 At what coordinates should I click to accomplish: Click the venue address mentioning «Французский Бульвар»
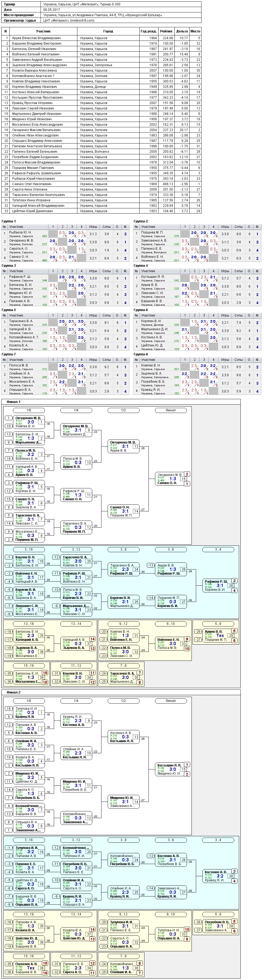click(x=103, y=15)
